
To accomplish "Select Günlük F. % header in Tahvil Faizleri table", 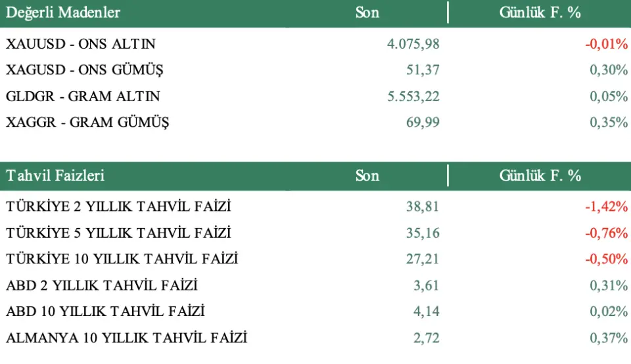I will (x=540, y=175).
